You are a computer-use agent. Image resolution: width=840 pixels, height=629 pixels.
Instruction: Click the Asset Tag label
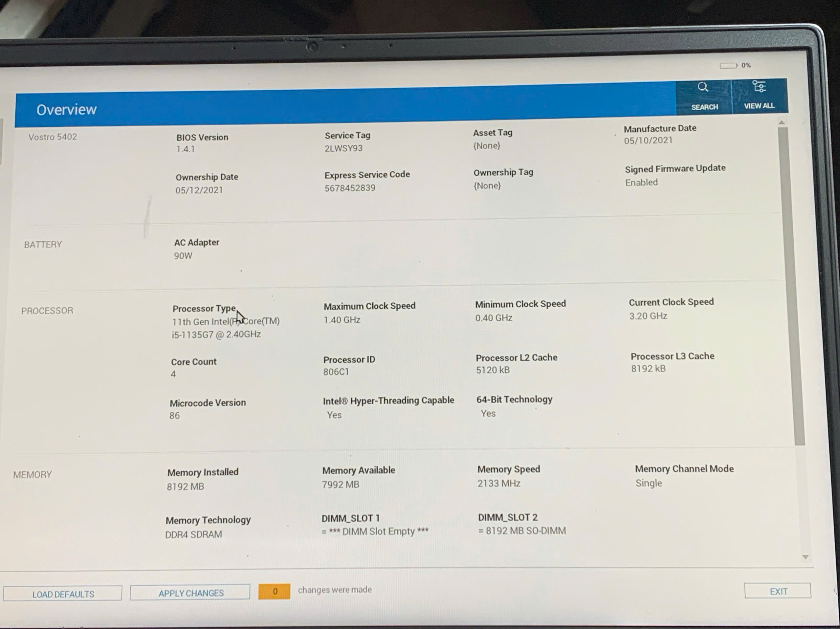pyautogui.click(x=493, y=133)
